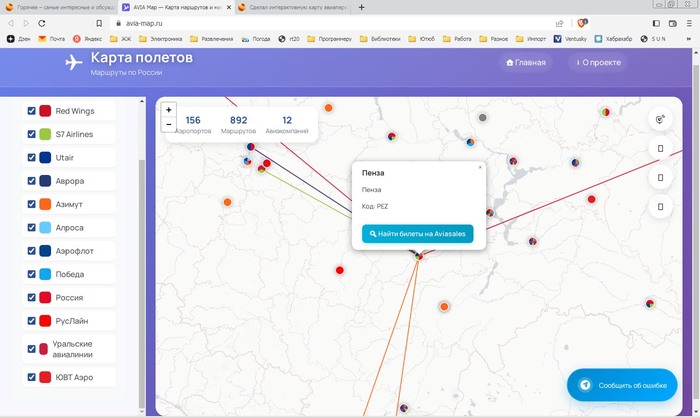Open the Ventusky bookmark
This screenshot has height=418, width=700.
[570, 39]
